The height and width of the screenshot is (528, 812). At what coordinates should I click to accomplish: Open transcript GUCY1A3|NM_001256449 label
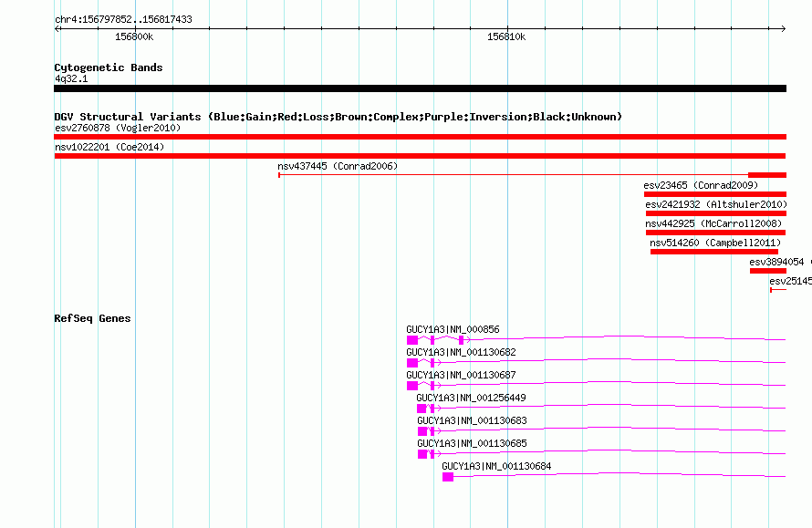pos(472,398)
